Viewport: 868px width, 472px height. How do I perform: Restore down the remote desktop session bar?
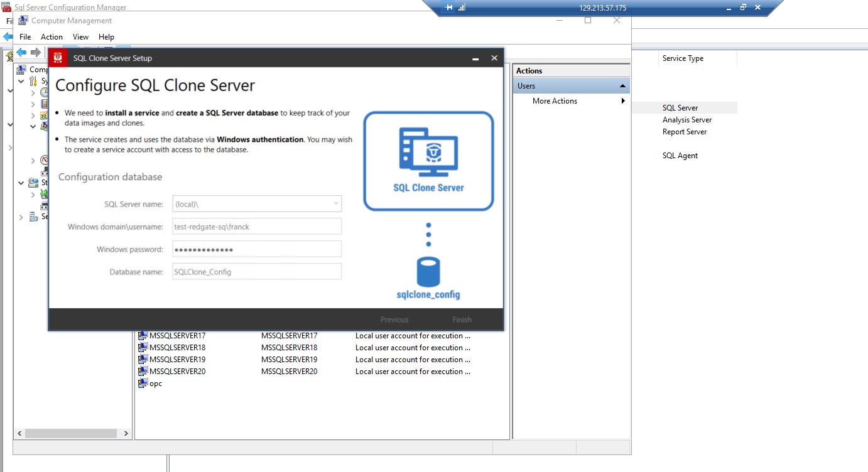point(743,8)
